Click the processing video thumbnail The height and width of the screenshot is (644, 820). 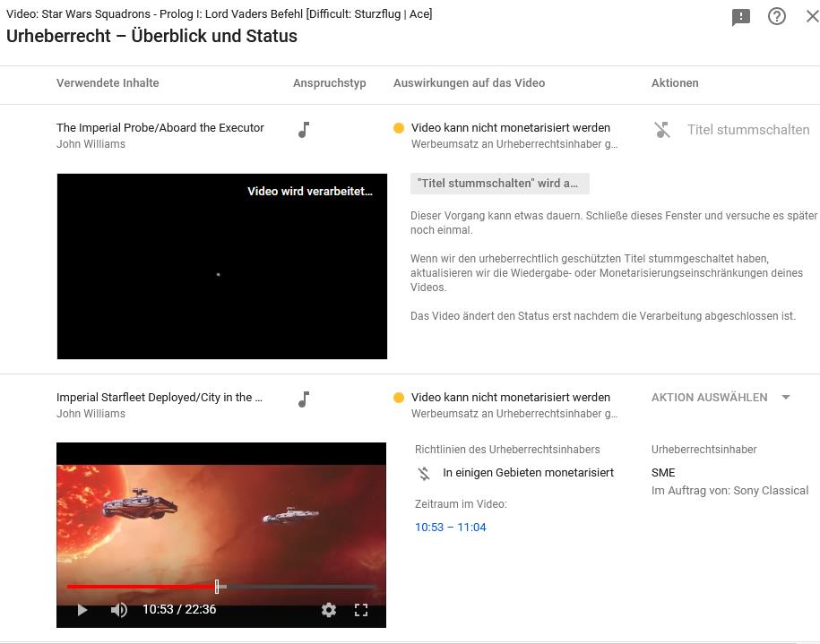coord(221,266)
